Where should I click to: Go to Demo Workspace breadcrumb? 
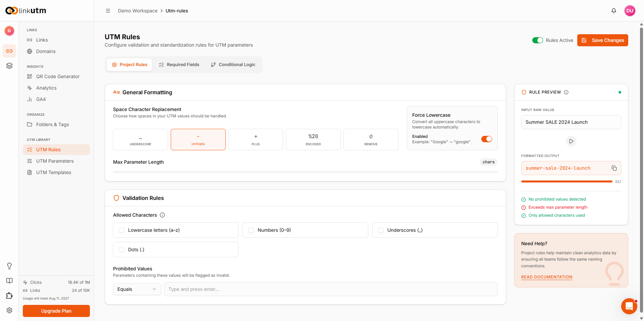point(138,11)
